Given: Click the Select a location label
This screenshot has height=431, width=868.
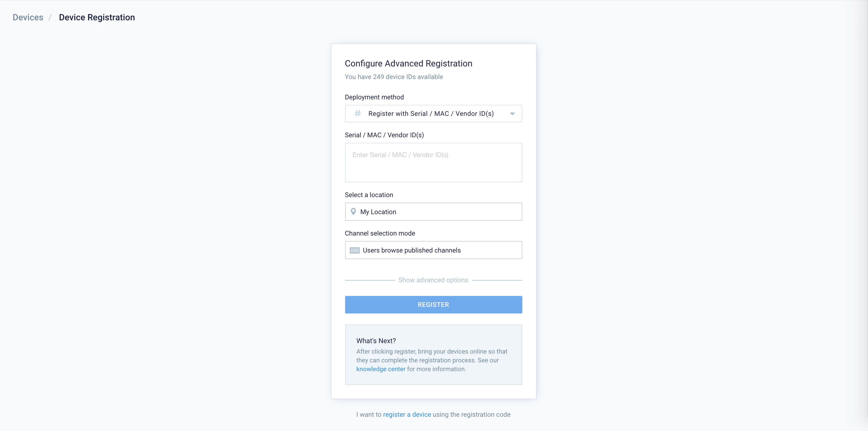Looking at the screenshot, I should tap(369, 195).
